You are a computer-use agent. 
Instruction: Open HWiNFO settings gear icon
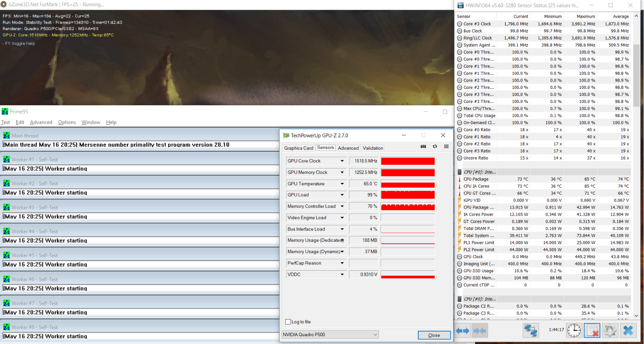coord(610,330)
